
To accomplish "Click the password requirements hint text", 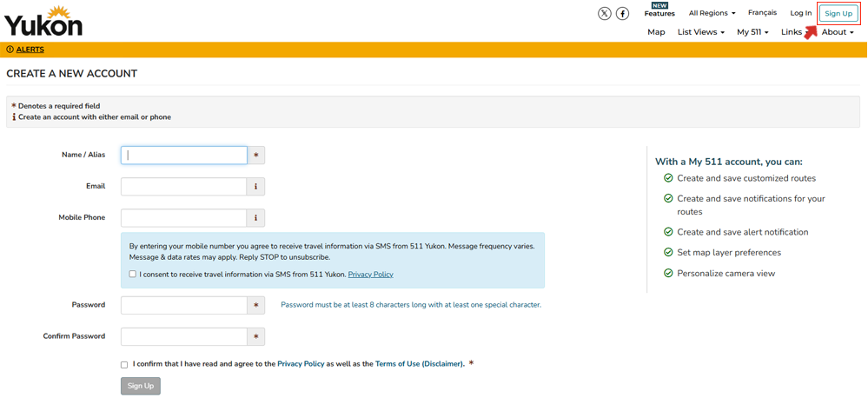I will tap(411, 305).
